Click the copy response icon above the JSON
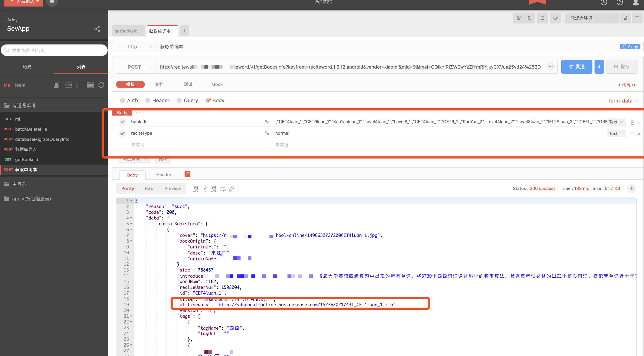Image resolution: width=644 pixels, height=356 pixels. (204, 189)
